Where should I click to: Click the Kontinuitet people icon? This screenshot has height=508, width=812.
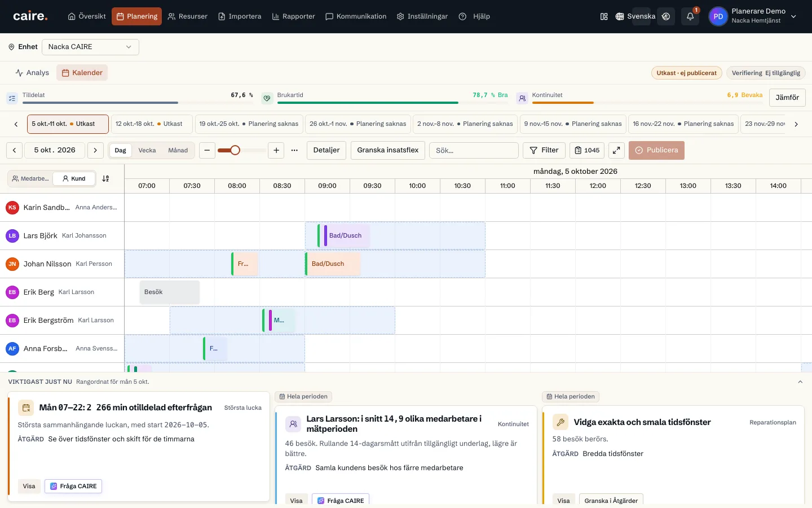point(522,98)
